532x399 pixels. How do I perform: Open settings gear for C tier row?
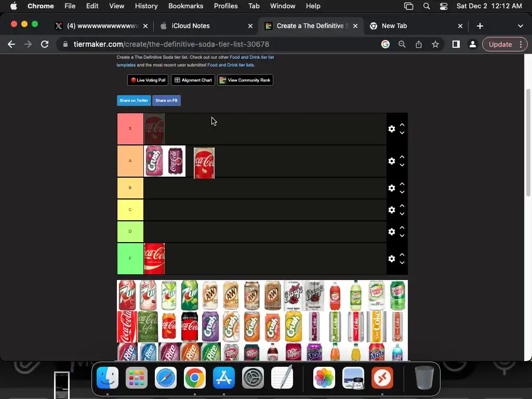(x=392, y=210)
